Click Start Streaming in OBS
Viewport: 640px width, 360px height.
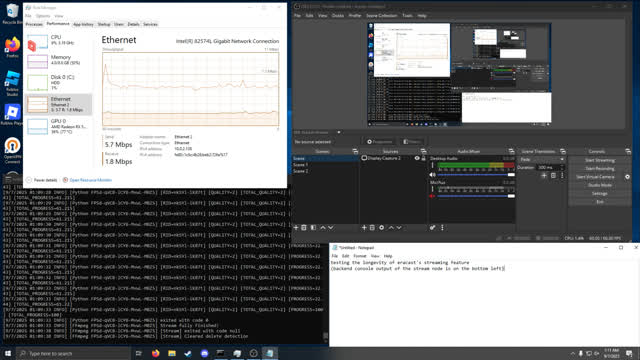coord(600,160)
